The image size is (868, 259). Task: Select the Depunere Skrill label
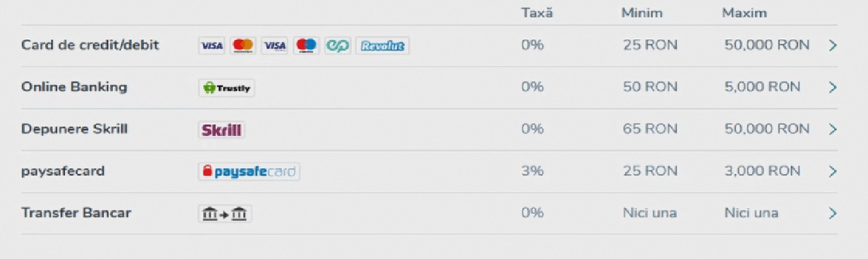pyautogui.click(x=74, y=129)
